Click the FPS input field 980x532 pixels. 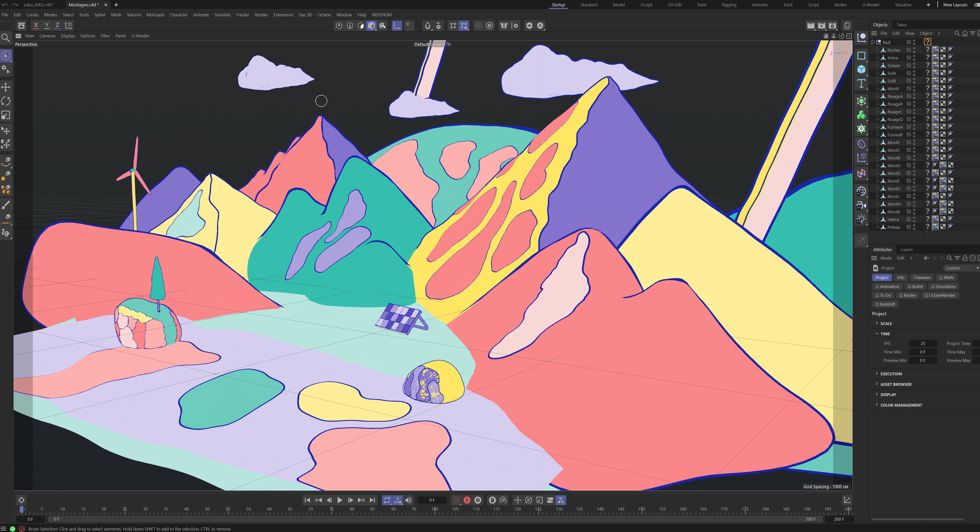[x=923, y=343]
